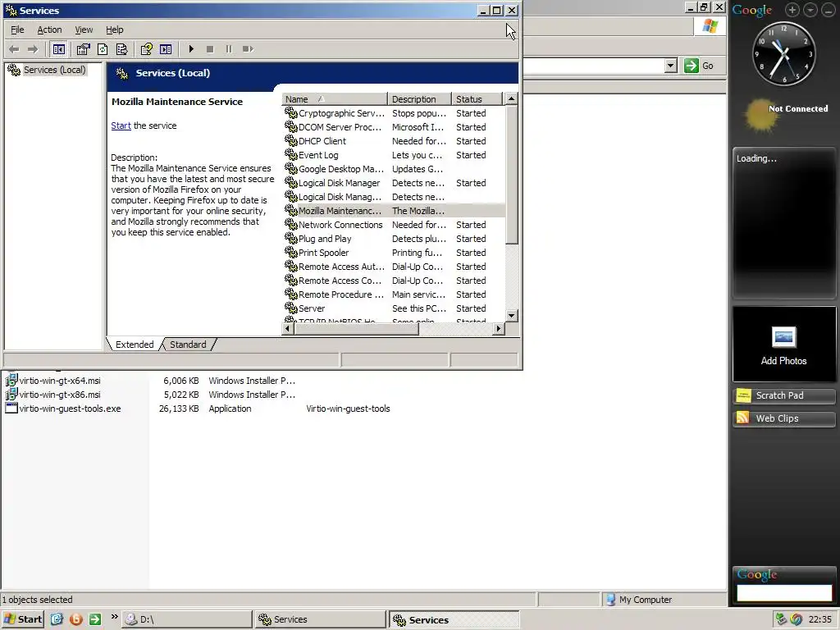This screenshot has width=840, height=630.
Task: Click the Add gadget plus icon in Google sidebar
Action: click(x=792, y=10)
